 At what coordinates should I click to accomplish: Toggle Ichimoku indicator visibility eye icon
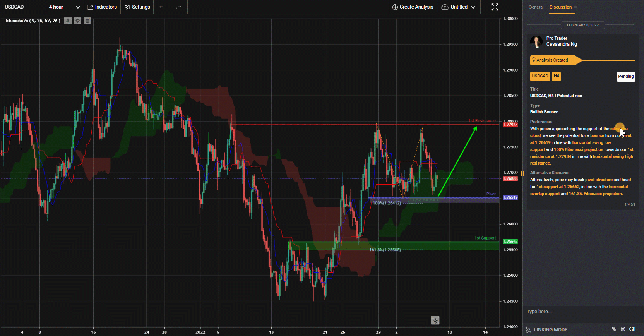click(68, 21)
